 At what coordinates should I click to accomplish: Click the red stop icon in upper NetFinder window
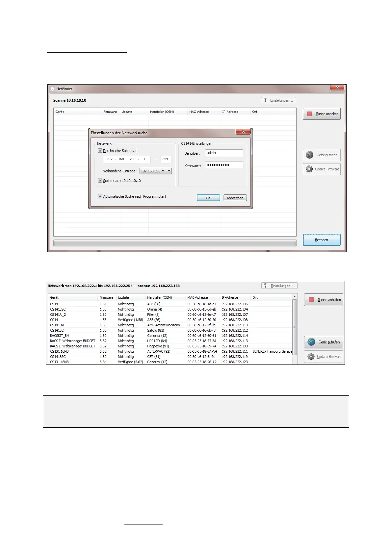click(309, 114)
